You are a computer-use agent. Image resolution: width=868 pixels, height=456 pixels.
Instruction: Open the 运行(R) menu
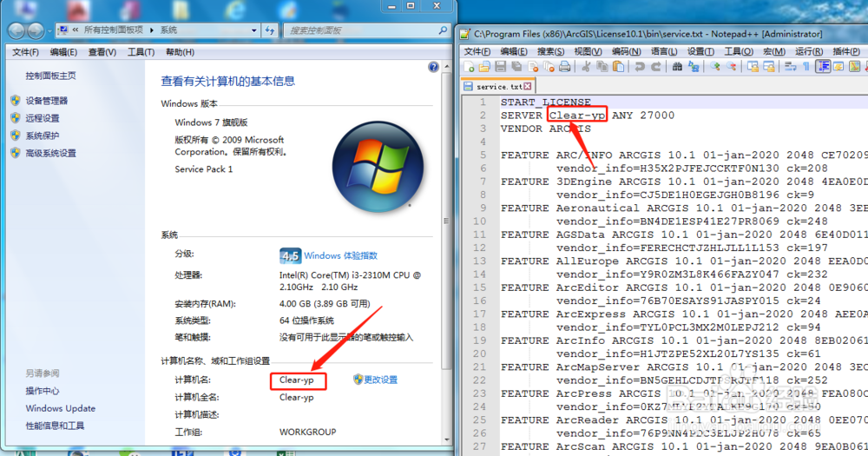[809, 51]
